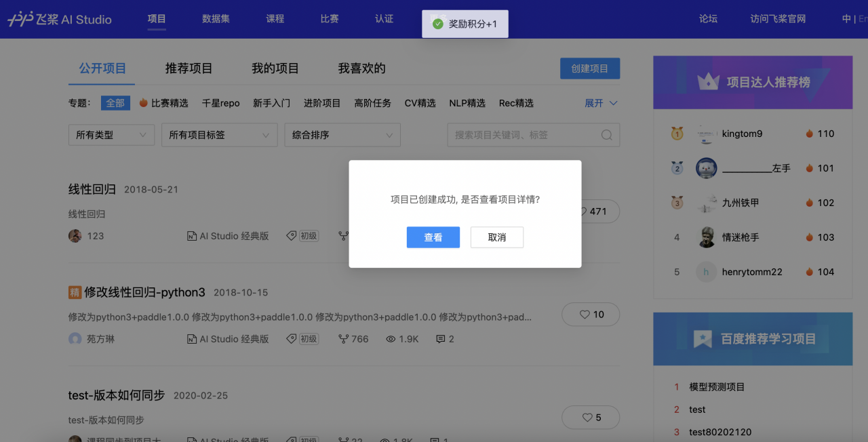Viewport: 868px width, 442px height.
Task: Switch to the 公开项目 tab
Action: (x=102, y=68)
